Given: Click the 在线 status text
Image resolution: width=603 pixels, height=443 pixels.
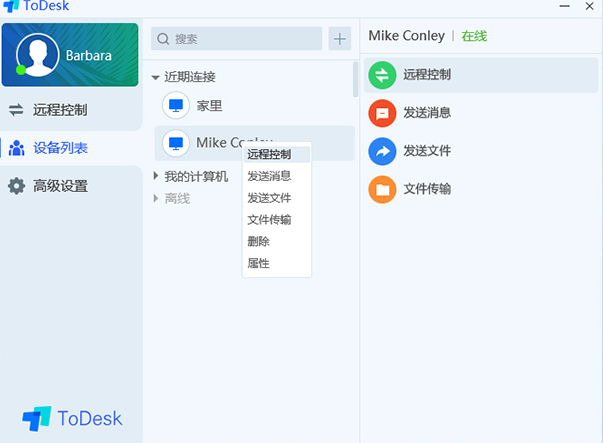Looking at the screenshot, I should [474, 36].
